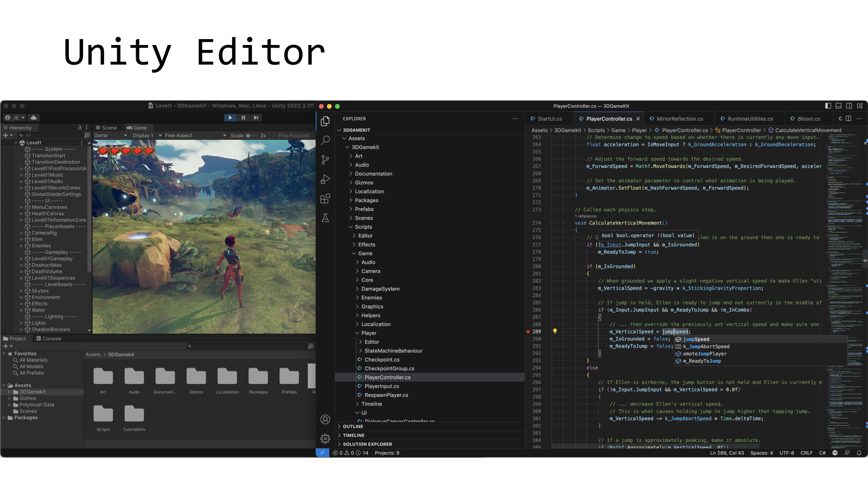Click the Project window search field

coord(246,346)
